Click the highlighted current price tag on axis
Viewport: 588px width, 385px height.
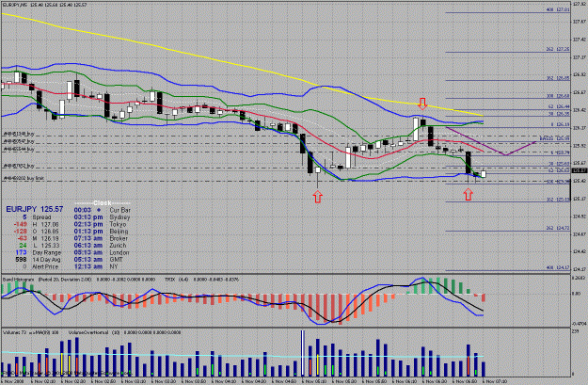[580, 170]
